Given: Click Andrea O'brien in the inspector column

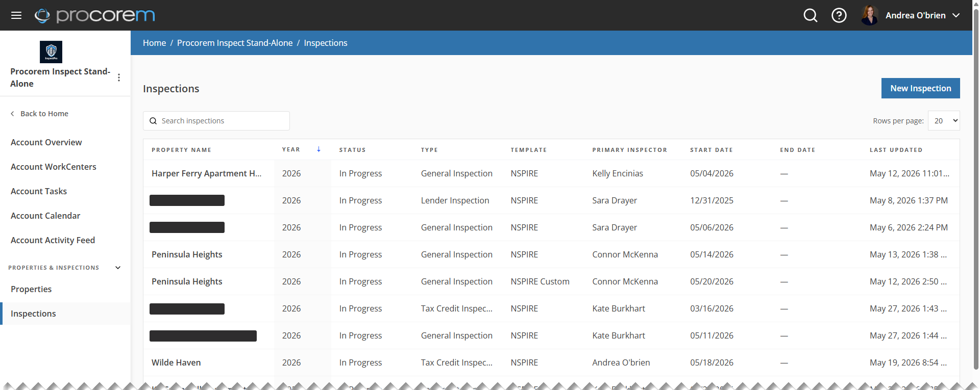Looking at the screenshot, I should coord(621,362).
